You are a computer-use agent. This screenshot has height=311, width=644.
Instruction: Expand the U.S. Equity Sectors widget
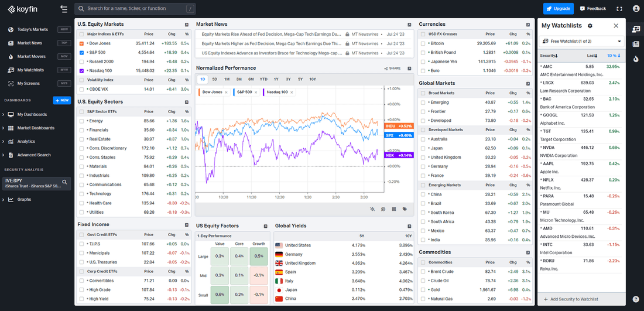pos(186,102)
